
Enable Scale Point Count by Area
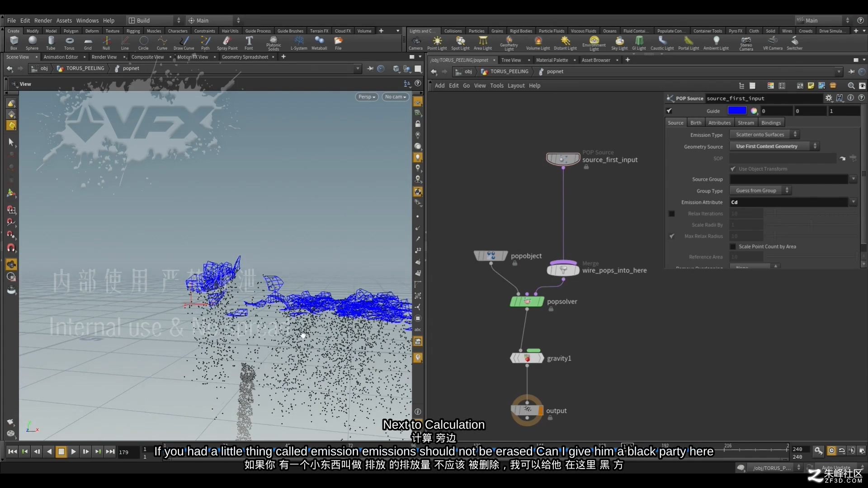click(x=733, y=247)
